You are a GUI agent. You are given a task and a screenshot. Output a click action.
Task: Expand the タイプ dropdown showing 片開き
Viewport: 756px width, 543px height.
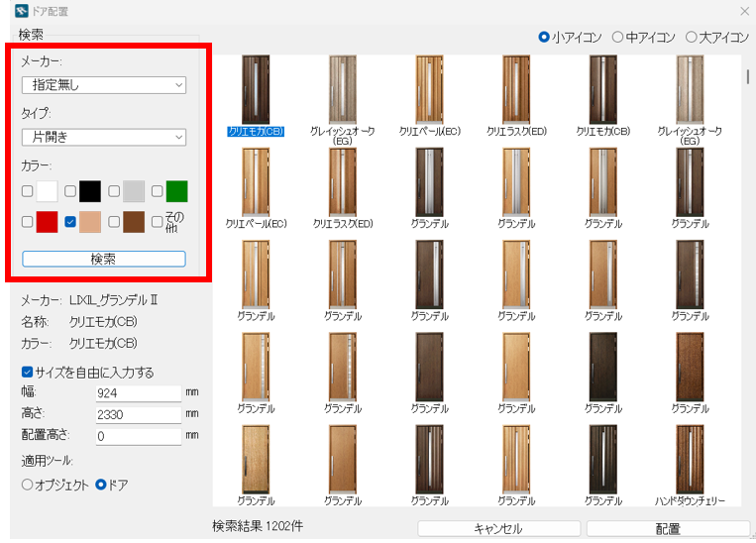pyautogui.click(x=103, y=137)
